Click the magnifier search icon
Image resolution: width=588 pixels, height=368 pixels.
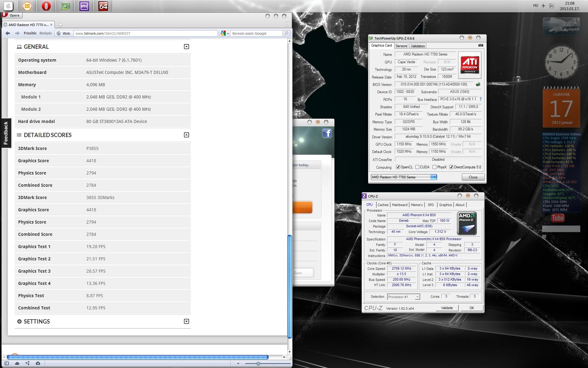pos(286,33)
